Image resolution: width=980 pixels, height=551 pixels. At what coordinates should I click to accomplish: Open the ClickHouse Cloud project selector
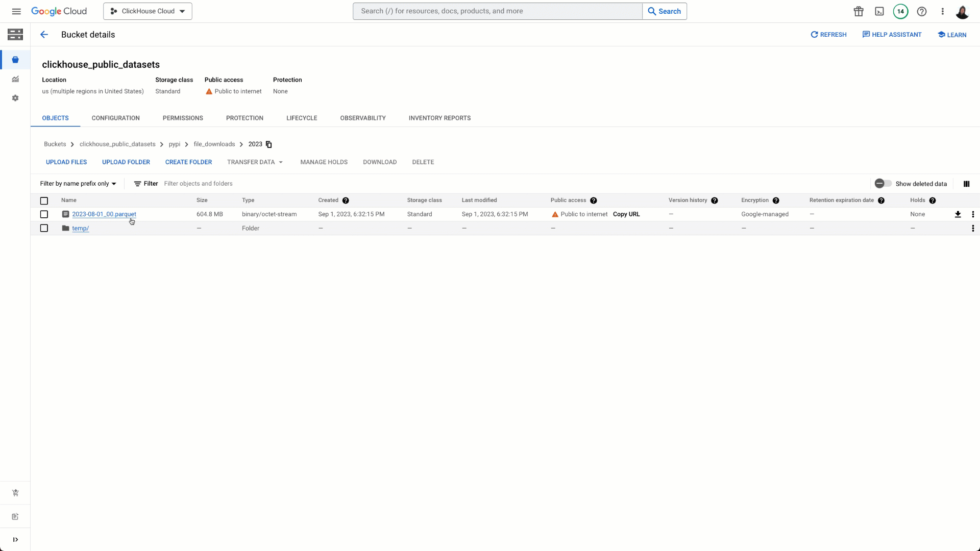[x=148, y=11]
